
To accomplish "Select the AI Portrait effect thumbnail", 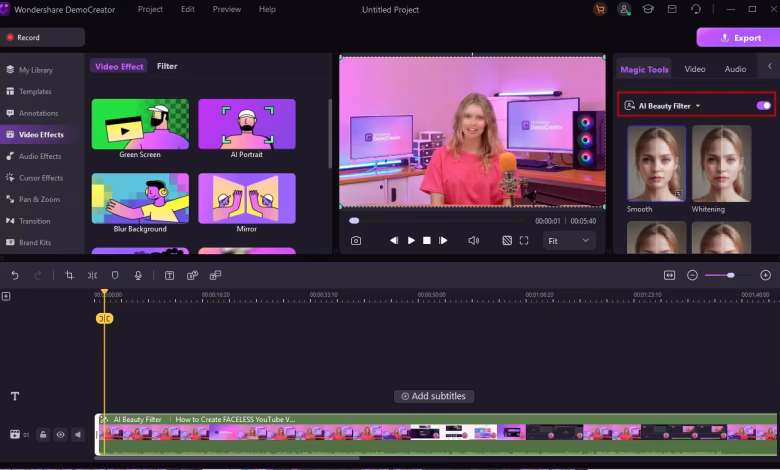I will pos(247,124).
